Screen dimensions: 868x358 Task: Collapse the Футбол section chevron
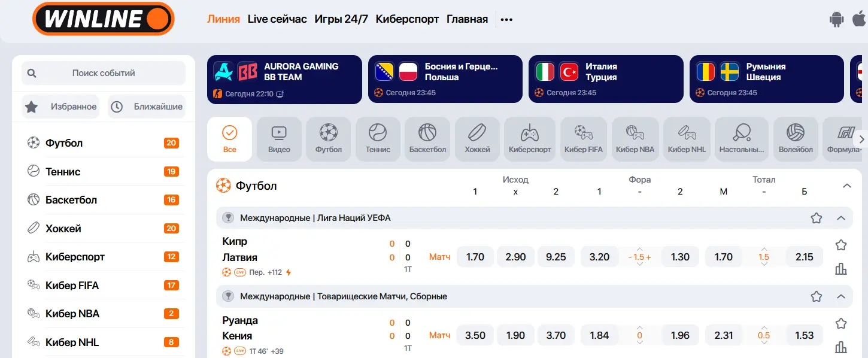847,186
